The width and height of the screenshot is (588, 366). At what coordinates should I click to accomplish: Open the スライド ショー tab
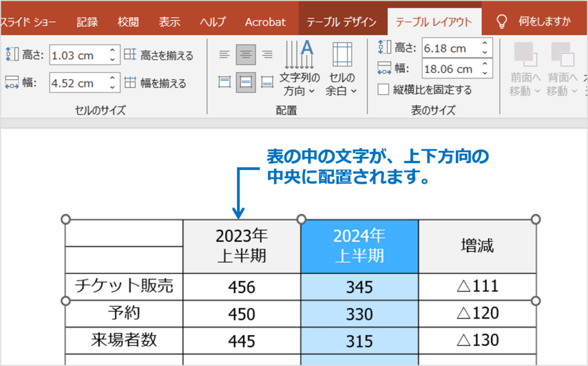(28, 22)
